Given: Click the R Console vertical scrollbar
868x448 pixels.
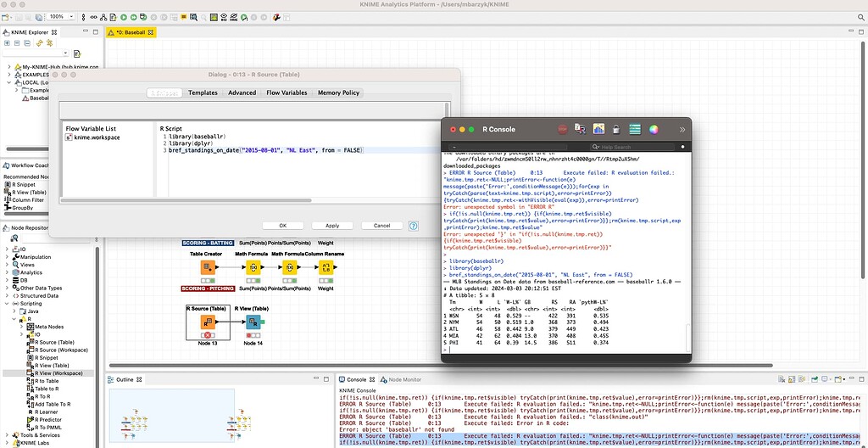Looking at the screenshot, I should point(688,339).
